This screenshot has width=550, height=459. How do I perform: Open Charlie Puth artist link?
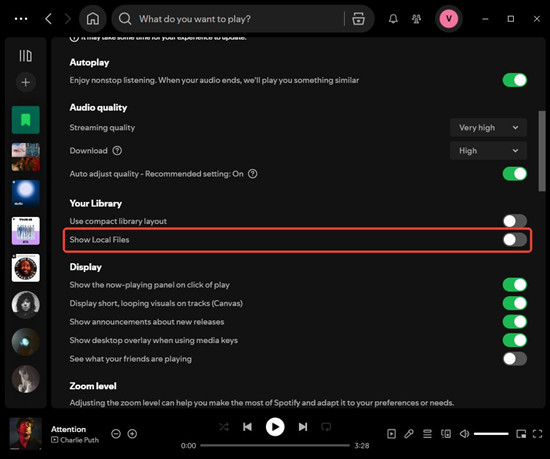[80, 440]
